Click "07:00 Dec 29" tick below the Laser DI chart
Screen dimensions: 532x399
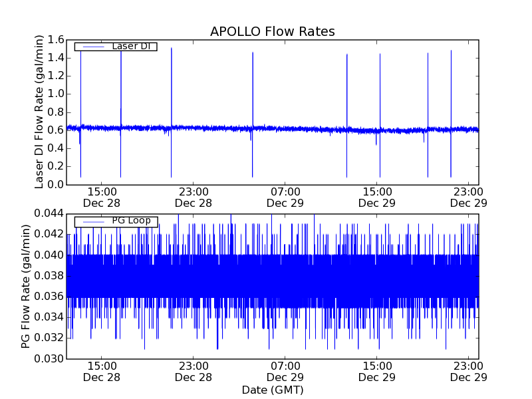[285, 197]
